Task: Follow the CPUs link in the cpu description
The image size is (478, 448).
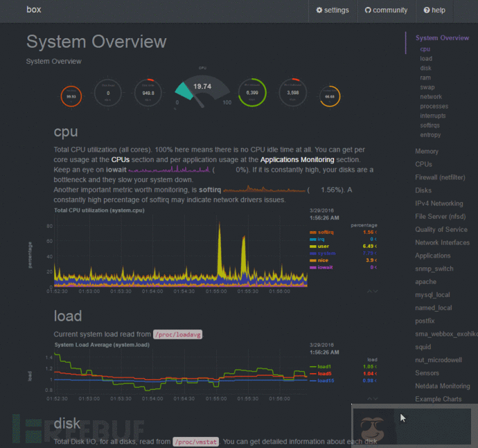Action: click(x=120, y=160)
